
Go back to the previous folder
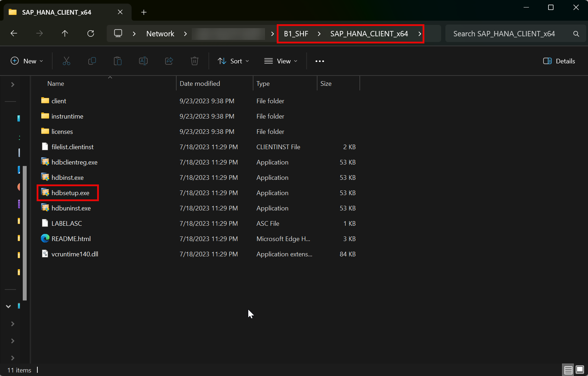point(14,33)
